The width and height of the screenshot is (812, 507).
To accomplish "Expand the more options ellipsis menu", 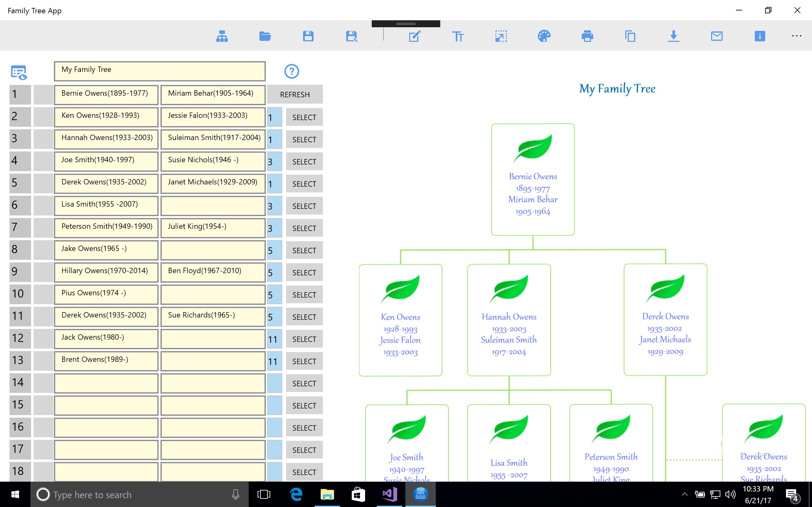I will click(796, 36).
